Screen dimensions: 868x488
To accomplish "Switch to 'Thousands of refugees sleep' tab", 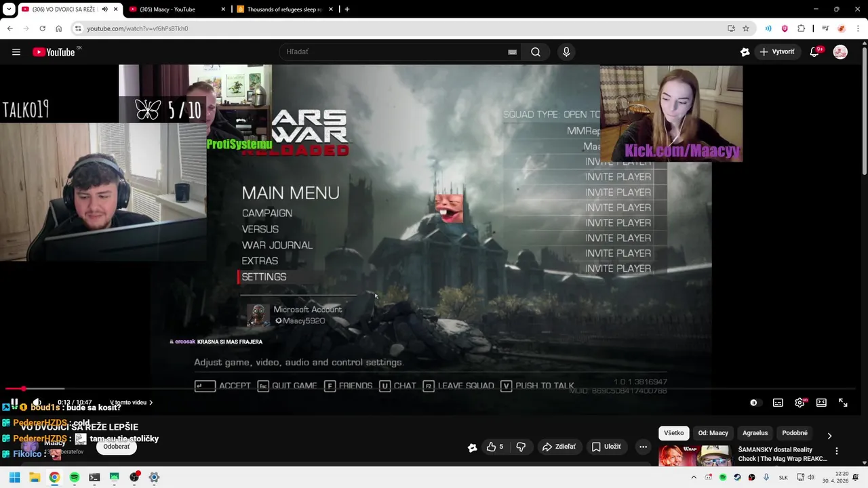I will coord(283,9).
